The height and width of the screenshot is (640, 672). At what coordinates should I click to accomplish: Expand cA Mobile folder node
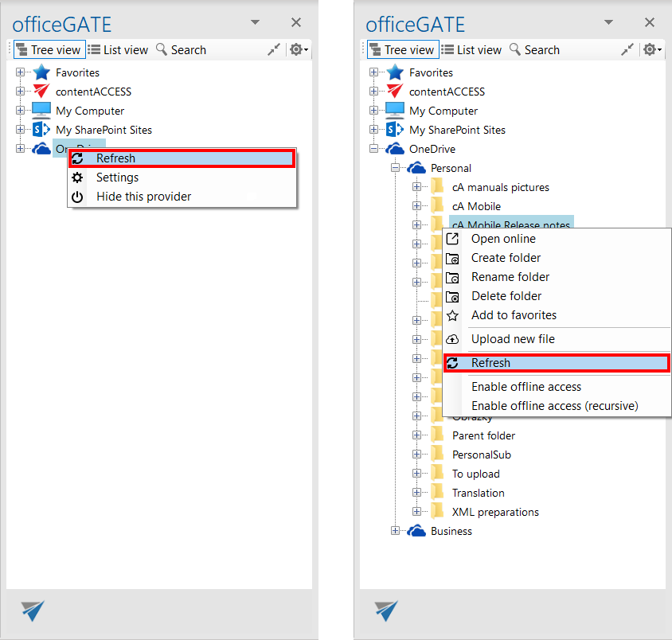pos(416,205)
